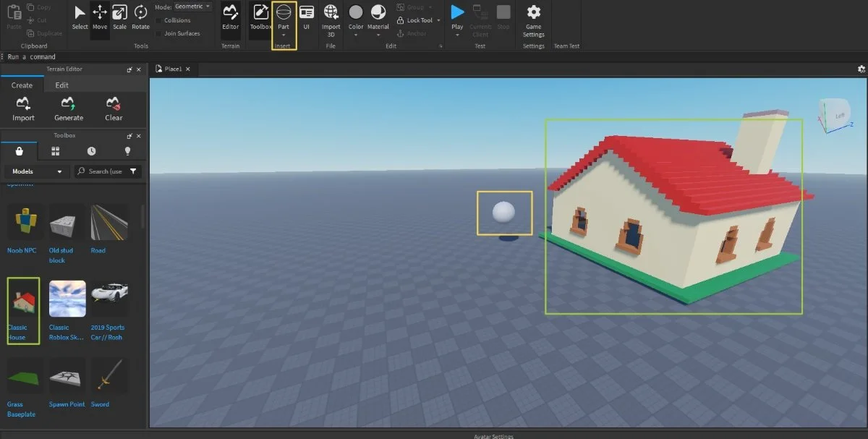Expand the Play dropdown arrow
Image resolution: width=868 pixels, height=439 pixels.
click(x=457, y=35)
